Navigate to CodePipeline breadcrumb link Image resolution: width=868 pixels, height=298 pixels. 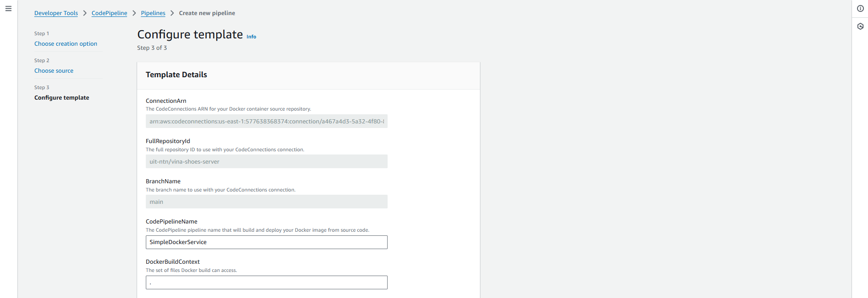pyautogui.click(x=109, y=13)
